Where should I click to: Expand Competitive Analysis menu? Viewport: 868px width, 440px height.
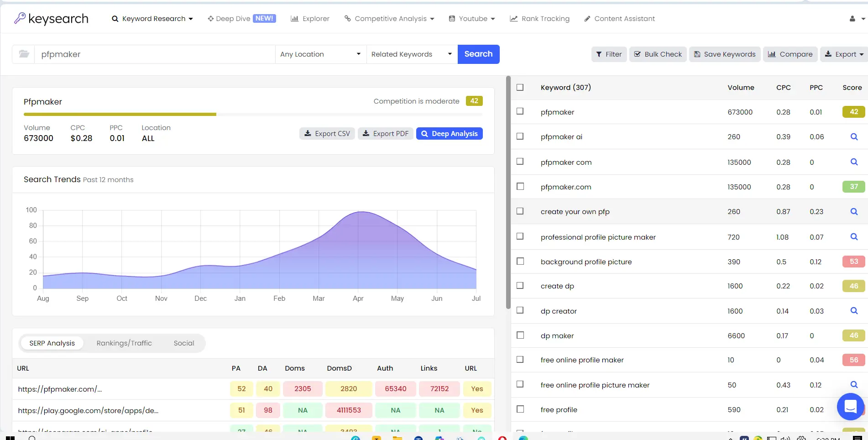pos(389,19)
